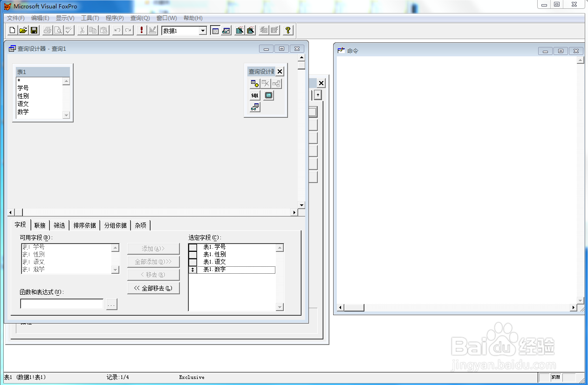Click the Copy toolbar icon

(93, 30)
